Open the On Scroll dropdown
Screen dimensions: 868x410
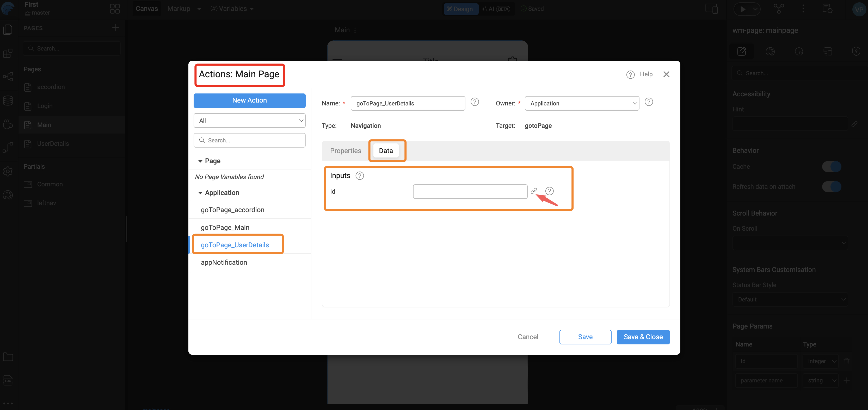(790, 243)
